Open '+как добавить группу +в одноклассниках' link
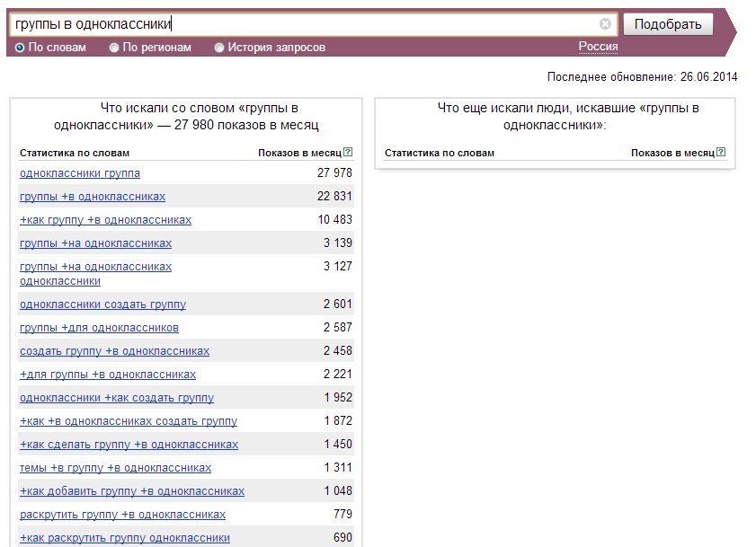Screen dimensions: 756x547 (x=132, y=491)
